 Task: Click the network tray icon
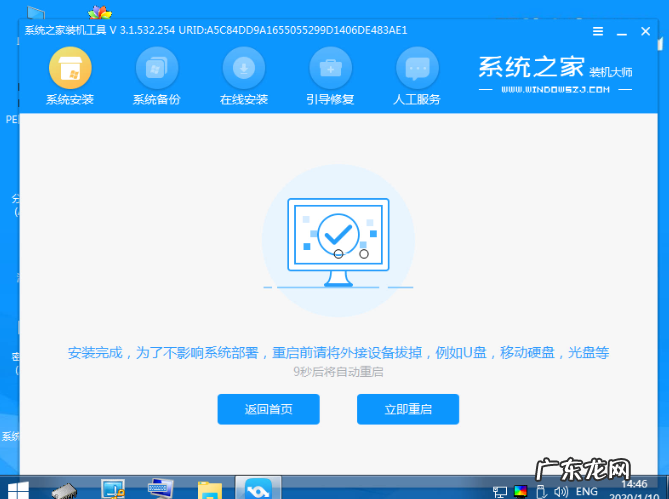point(500,492)
